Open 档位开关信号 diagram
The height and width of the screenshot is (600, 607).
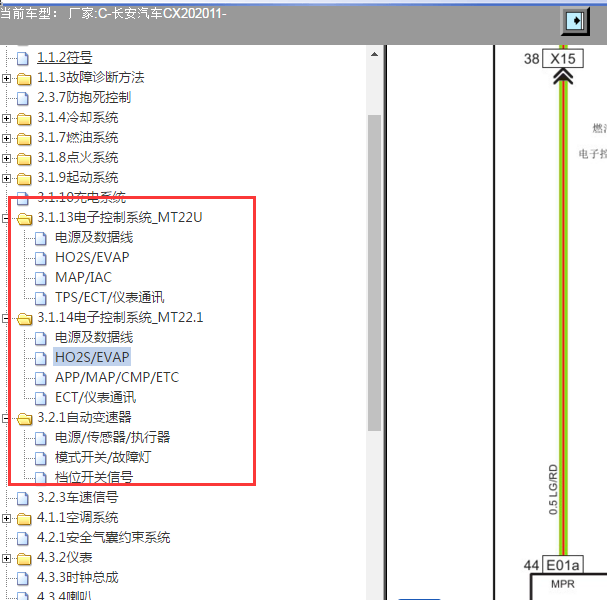[94, 477]
